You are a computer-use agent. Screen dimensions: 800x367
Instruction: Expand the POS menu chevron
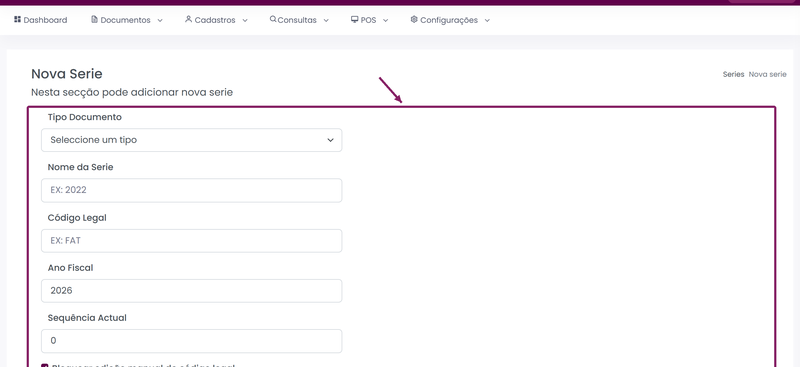point(386,20)
